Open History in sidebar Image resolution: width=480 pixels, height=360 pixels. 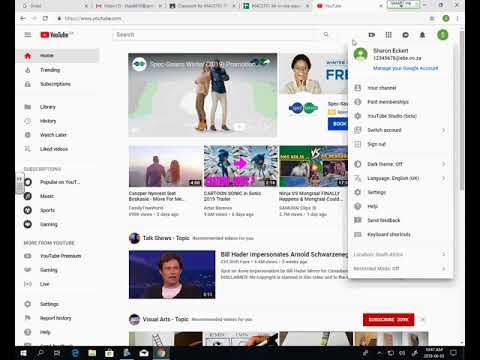tap(57, 121)
